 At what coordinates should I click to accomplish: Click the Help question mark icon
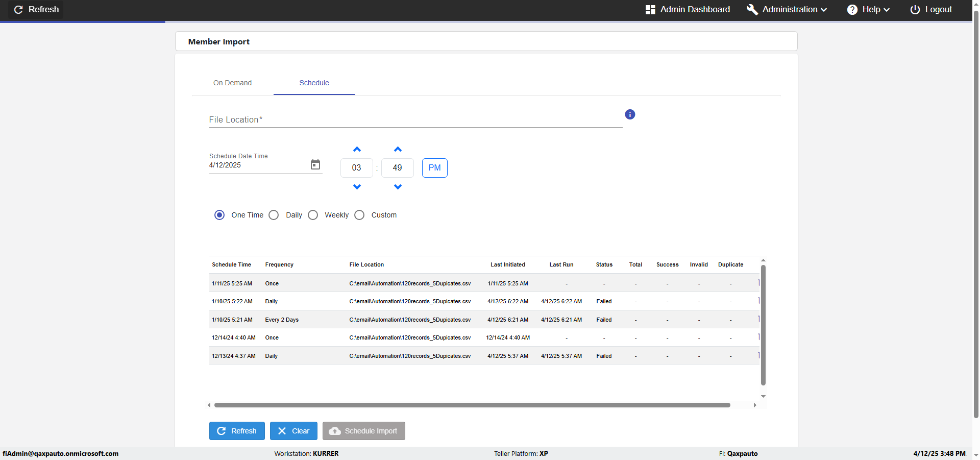pos(852,10)
